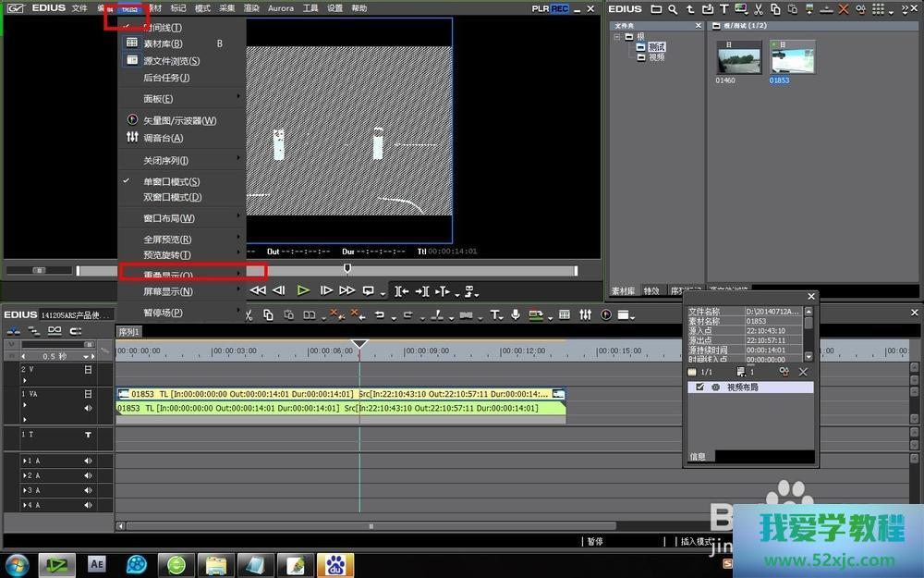Click the red X delete icon in the bin toolbar
The height and width of the screenshot is (578, 924).
coord(843,9)
